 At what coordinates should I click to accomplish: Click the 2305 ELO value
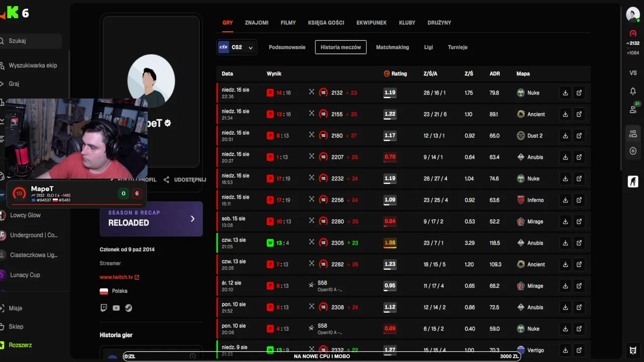pyautogui.click(x=338, y=243)
